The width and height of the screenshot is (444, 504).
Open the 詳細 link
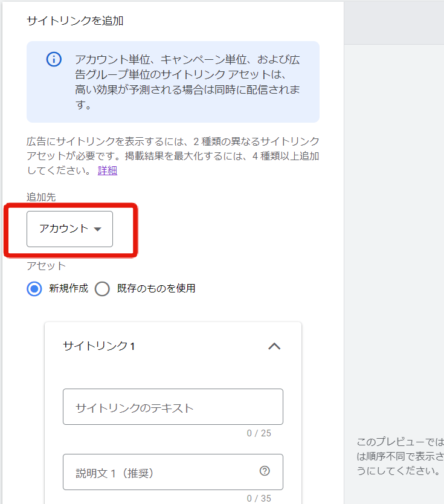[x=108, y=170]
